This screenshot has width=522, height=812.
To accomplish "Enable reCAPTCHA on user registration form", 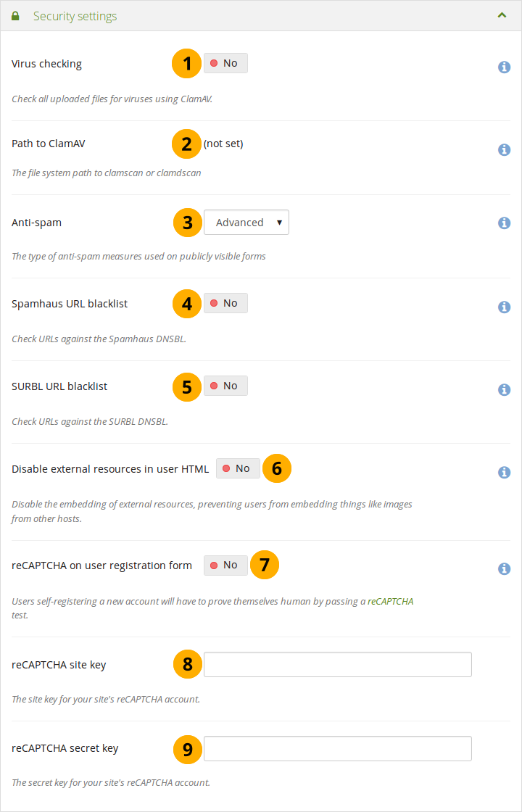I will pyautogui.click(x=225, y=565).
